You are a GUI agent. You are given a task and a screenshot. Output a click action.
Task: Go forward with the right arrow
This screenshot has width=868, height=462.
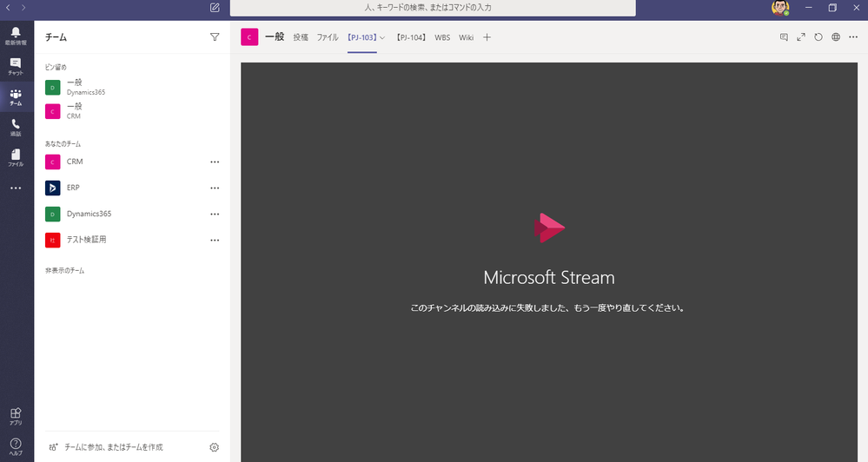[x=23, y=8]
